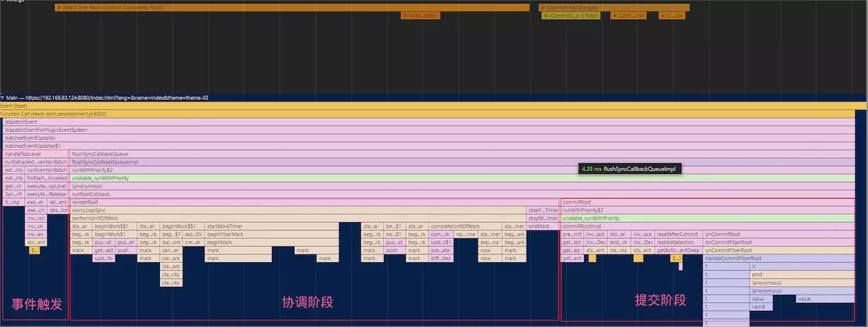Select the Function Call react-dom.development.js bar
Image resolution: width=868 pixels, height=327 pixels.
[428, 113]
